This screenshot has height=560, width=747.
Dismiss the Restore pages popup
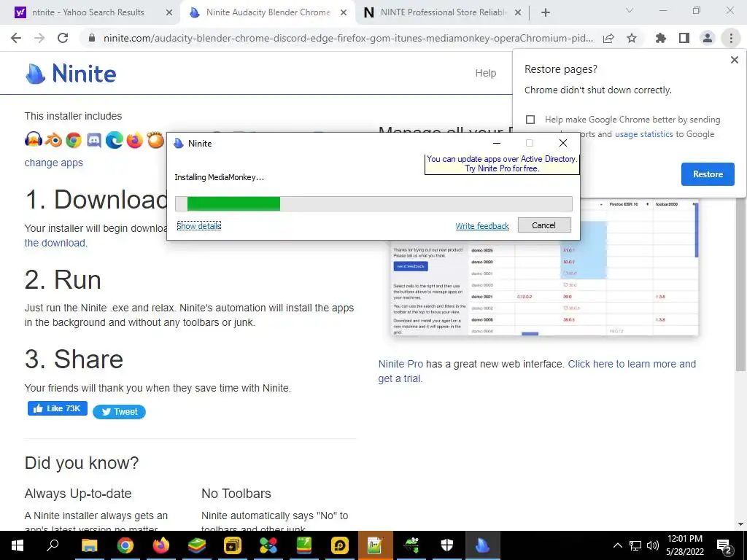734,60
